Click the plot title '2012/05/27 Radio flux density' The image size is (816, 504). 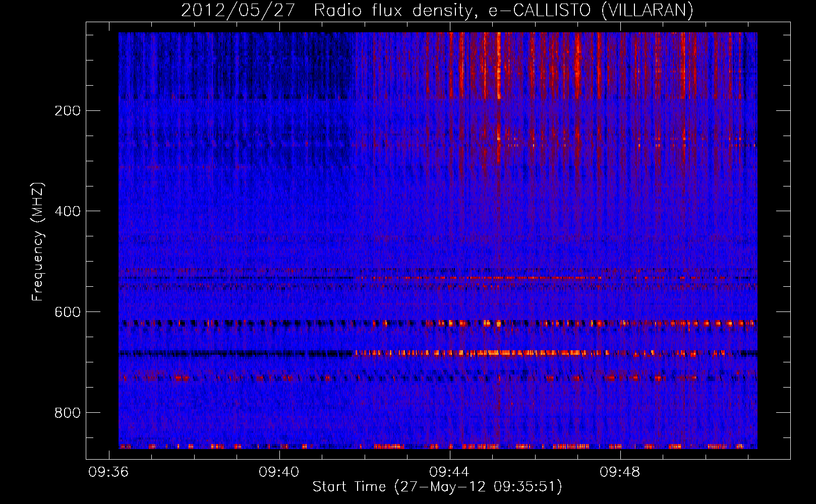click(437, 10)
